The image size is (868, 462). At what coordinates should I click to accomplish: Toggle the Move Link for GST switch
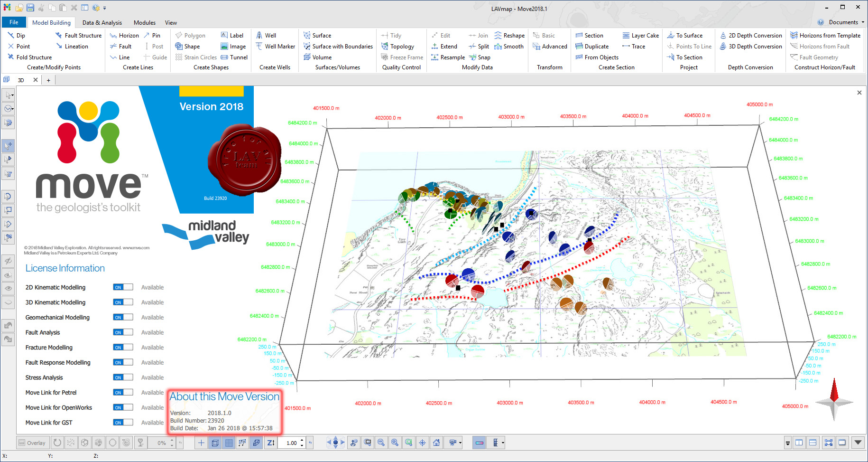(123, 422)
